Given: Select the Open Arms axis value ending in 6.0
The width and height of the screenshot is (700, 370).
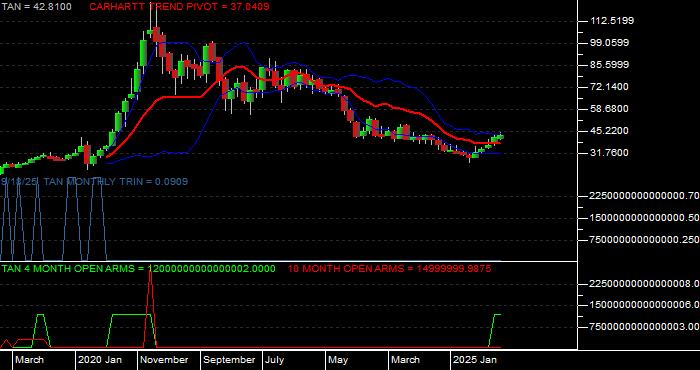Looking at the screenshot, I should 644,305.
